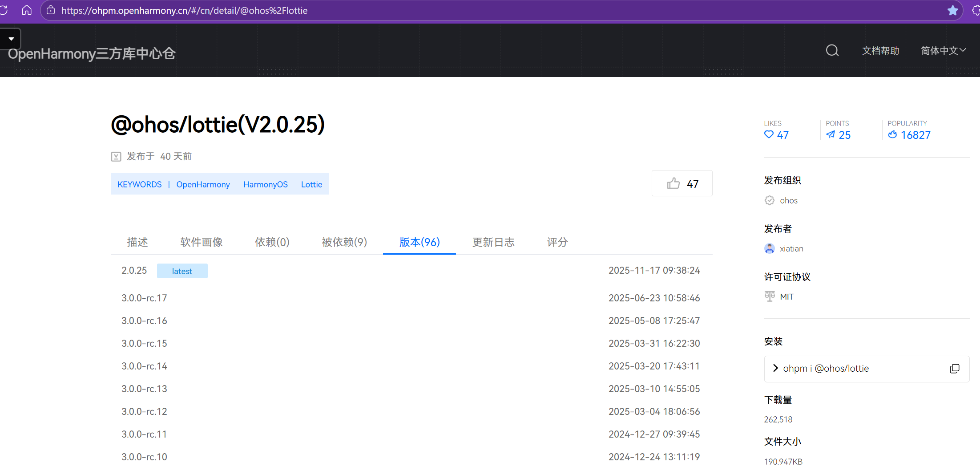Expand the top-left black dropdown arrow
The width and height of the screenshot is (980, 467).
pos(11,39)
